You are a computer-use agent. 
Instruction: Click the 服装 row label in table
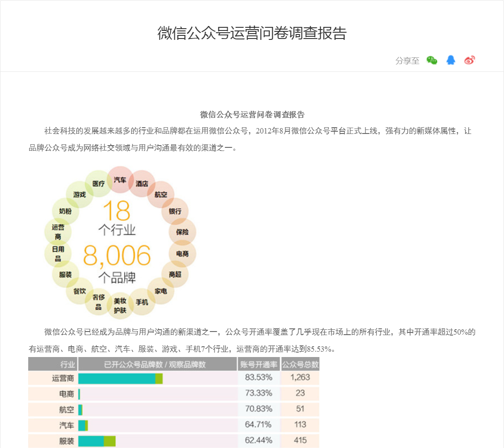(x=67, y=441)
